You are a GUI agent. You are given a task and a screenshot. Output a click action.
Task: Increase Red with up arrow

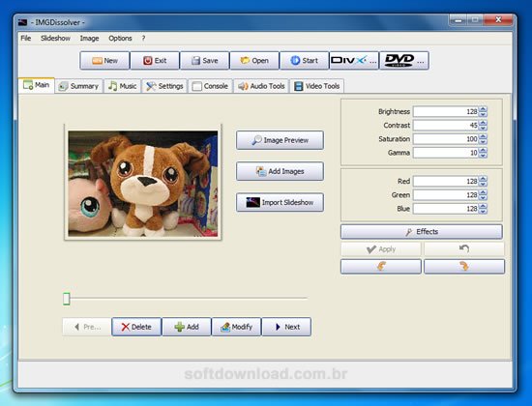pyautogui.click(x=483, y=179)
